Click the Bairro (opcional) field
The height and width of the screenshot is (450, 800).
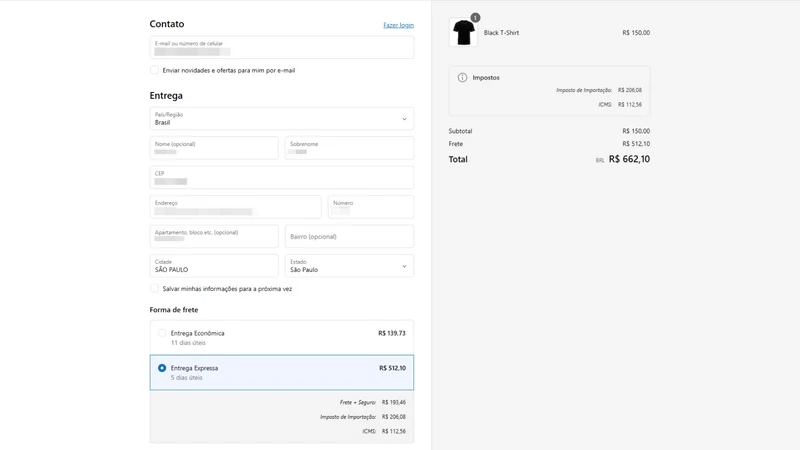click(x=349, y=236)
